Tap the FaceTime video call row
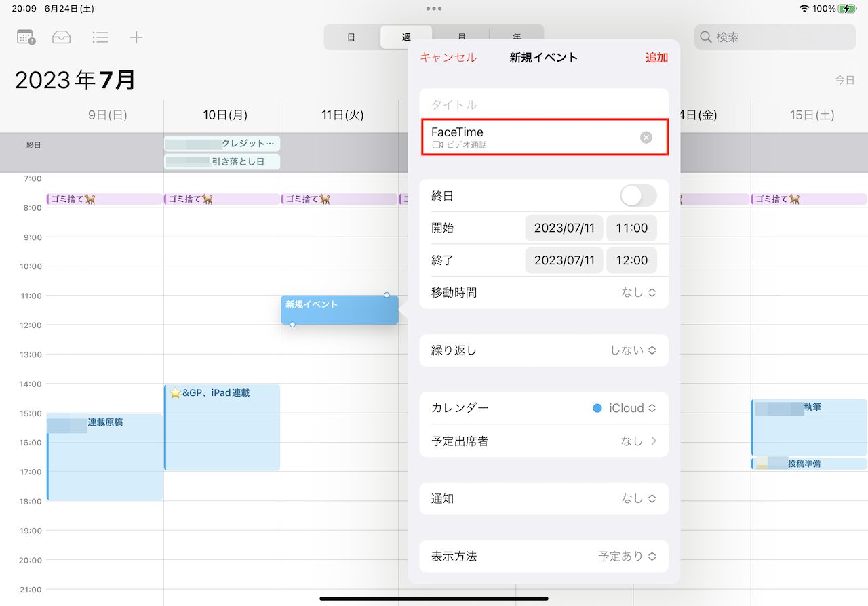This screenshot has width=868, height=606. [544, 138]
